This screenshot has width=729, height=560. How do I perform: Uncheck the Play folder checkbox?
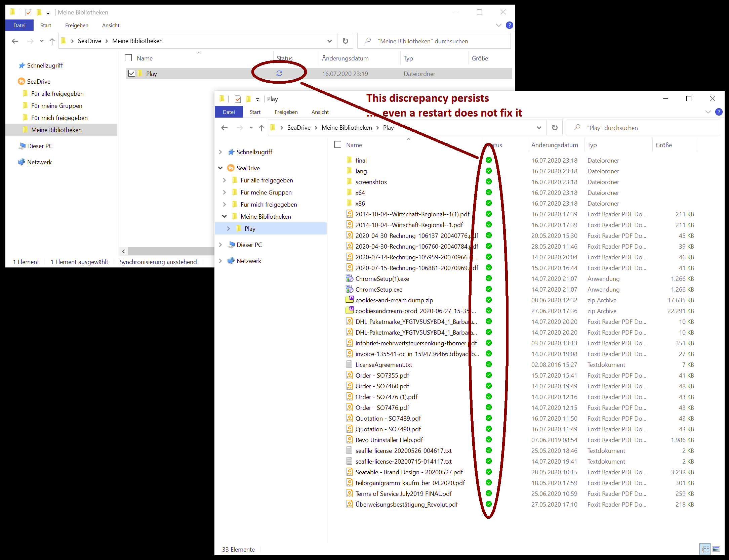[x=132, y=73]
